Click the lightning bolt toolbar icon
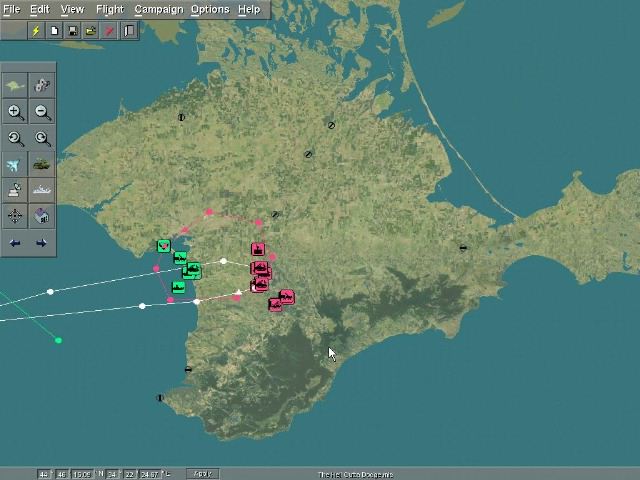Image resolution: width=640 pixels, height=480 pixels. (36, 31)
